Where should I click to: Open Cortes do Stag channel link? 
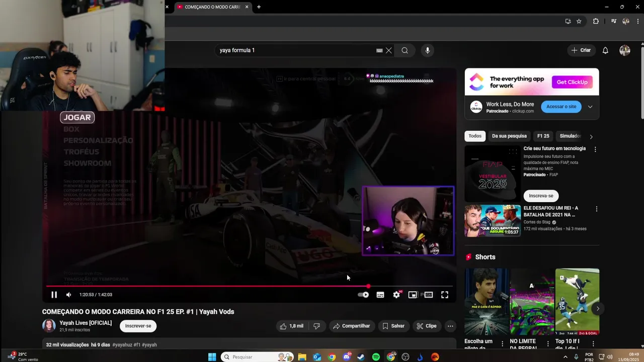click(537, 222)
